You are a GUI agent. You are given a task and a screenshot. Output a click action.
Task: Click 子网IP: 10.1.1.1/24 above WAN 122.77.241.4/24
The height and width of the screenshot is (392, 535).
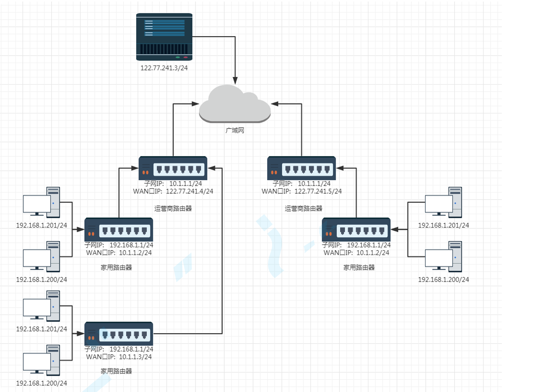click(x=173, y=184)
